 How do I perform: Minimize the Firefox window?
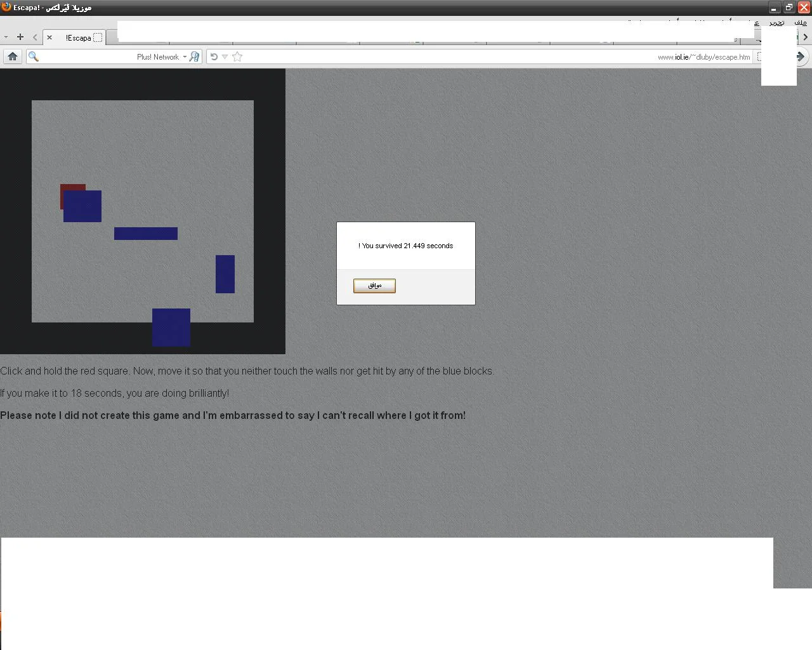tap(773, 8)
